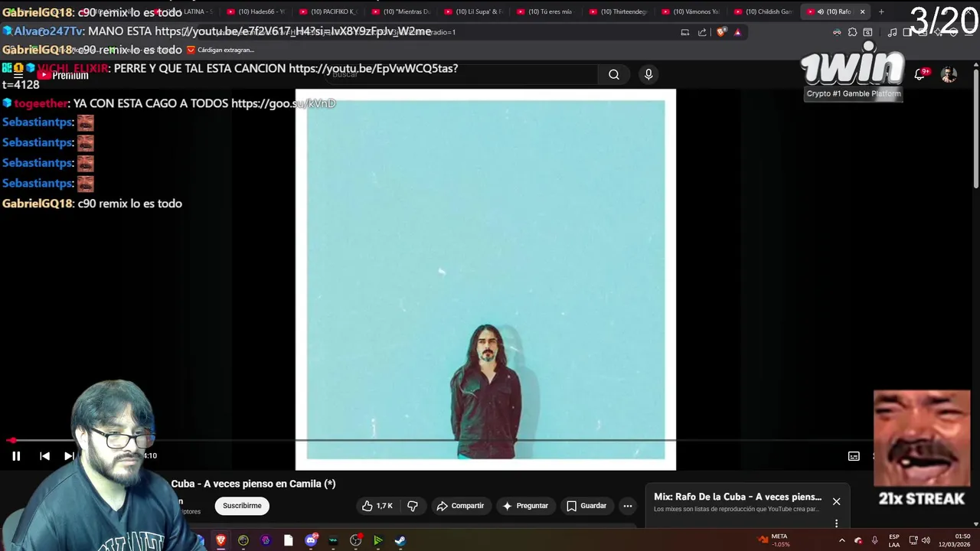Open the green play-arrow app in the taskbar
Screen dimensions: 980x551
click(377, 540)
